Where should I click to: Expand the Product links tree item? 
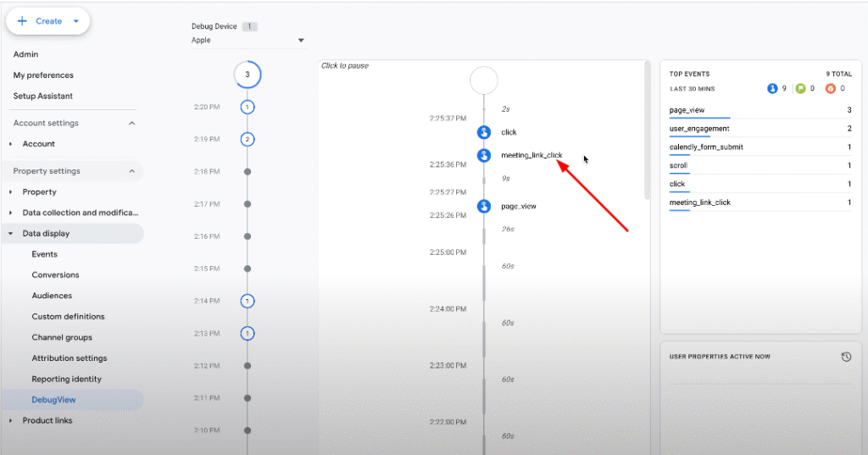click(10, 420)
